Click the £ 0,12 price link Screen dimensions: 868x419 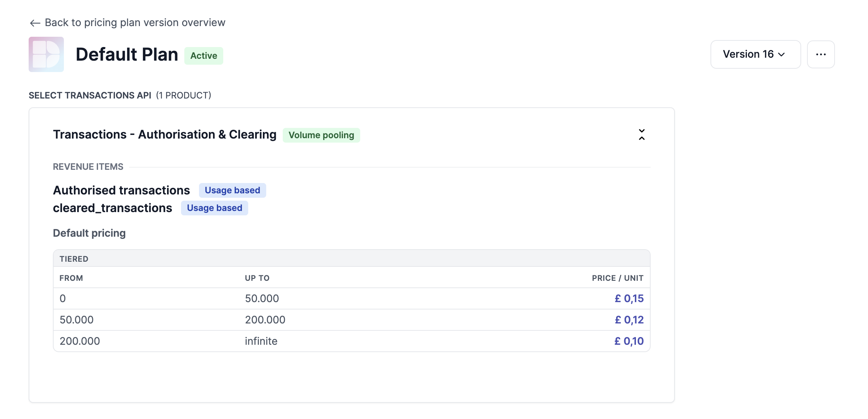point(629,320)
